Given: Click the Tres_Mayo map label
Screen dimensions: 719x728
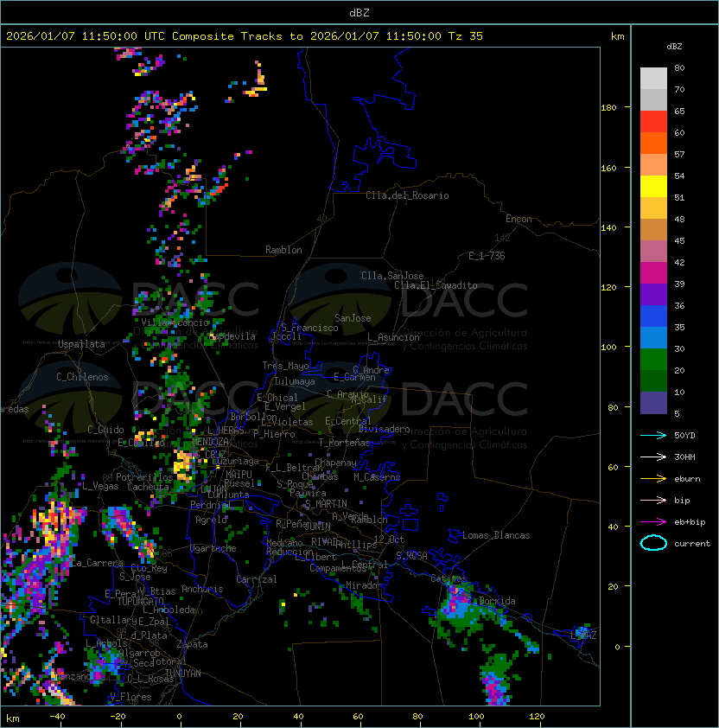Looking at the screenshot, I should (285, 366).
